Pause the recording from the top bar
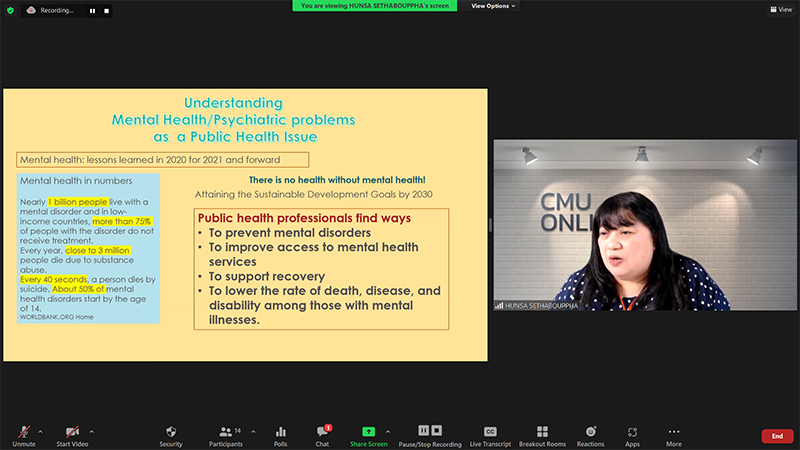Screen dimensions: 800x450 (92, 11)
